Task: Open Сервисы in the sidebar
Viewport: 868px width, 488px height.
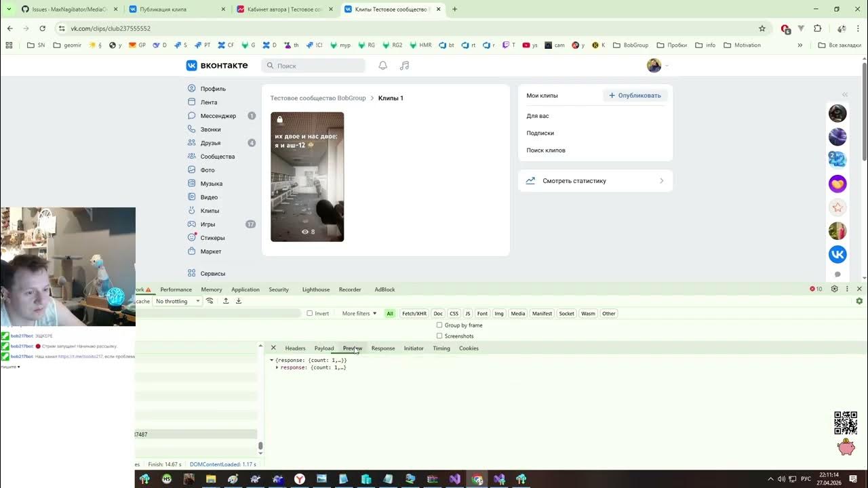Action: (x=212, y=274)
